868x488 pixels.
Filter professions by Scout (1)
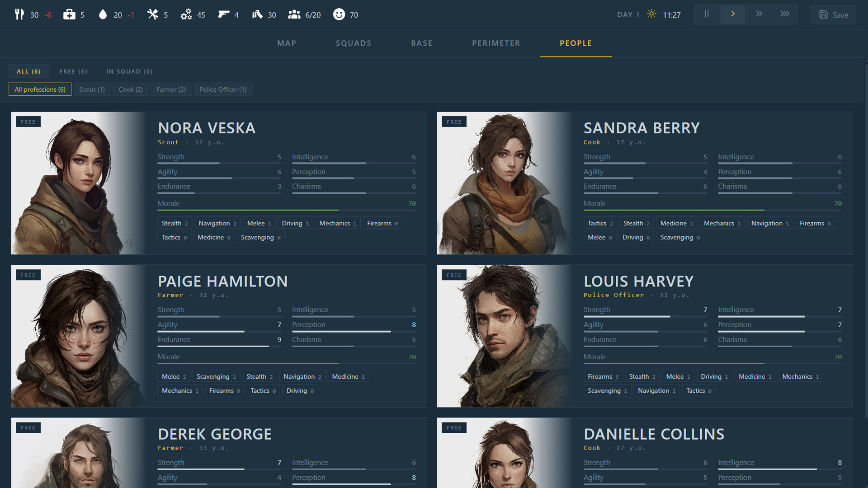click(92, 89)
